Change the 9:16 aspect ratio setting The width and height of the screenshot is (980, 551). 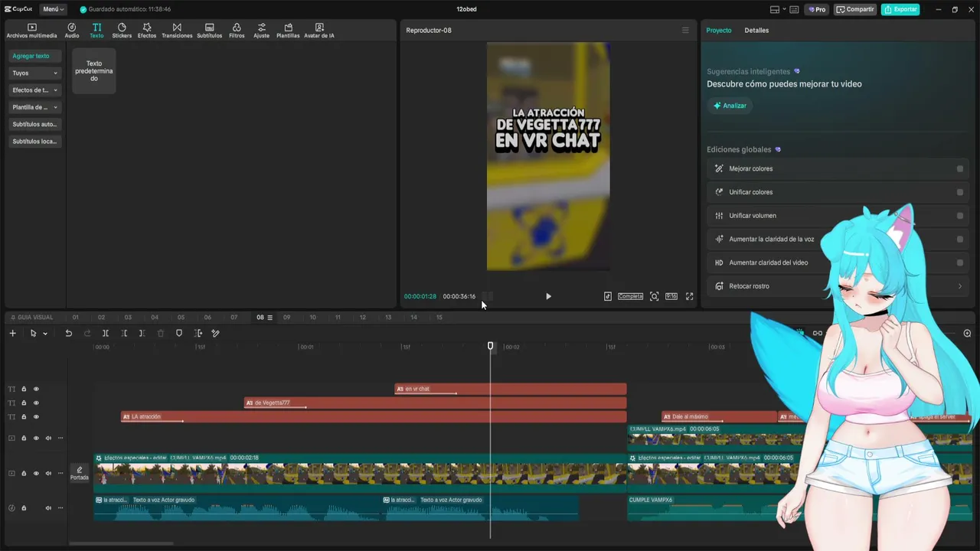[x=671, y=296]
